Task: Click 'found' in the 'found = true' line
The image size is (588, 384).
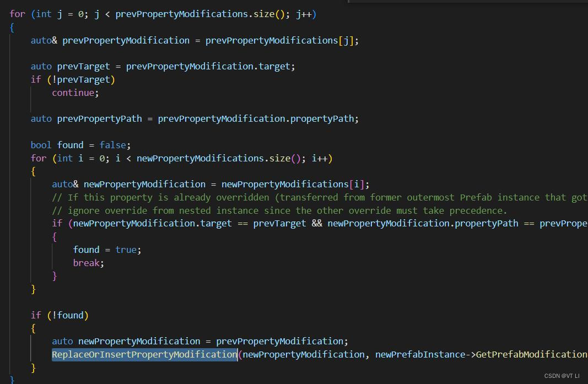Action: [87, 250]
